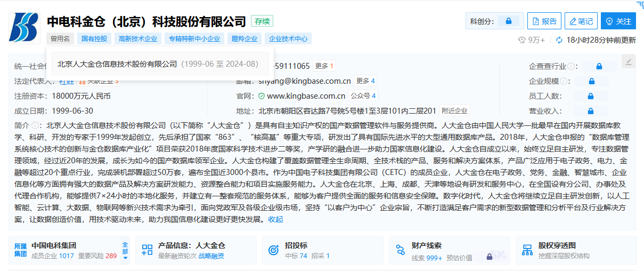Image resolution: width=644 pixels, height=271 pixels.
Task: Click 招采 1 procurement count
Action: click(x=320, y=256)
